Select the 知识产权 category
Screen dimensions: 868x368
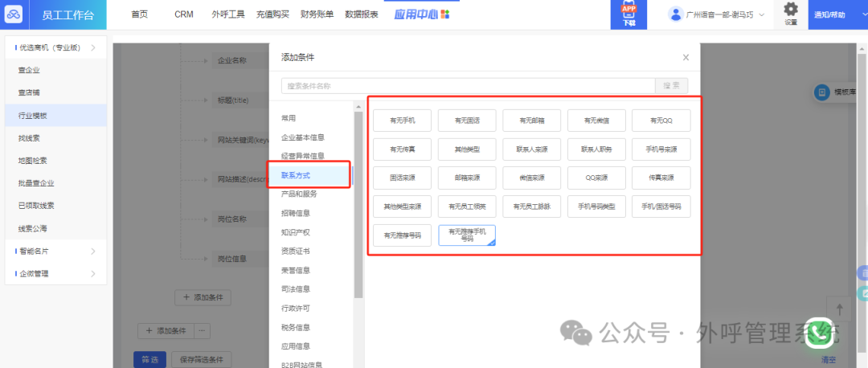(x=296, y=232)
